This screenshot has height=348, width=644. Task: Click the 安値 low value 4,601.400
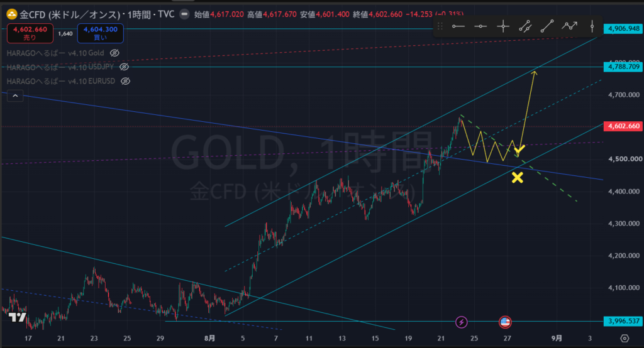(333, 14)
